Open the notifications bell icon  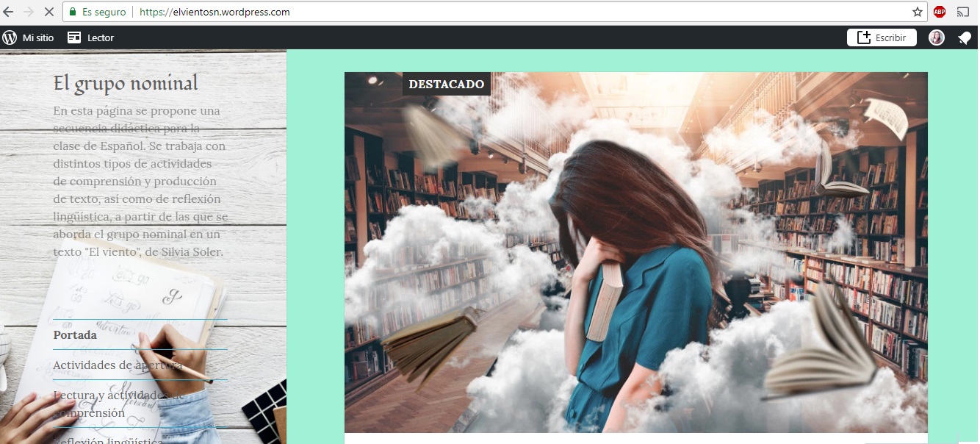pos(965,37)
